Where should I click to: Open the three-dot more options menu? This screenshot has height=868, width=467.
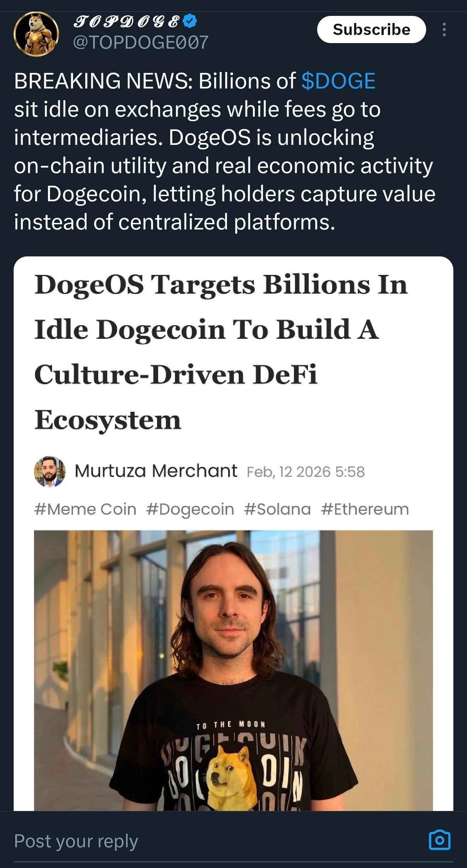coord(444,29)
